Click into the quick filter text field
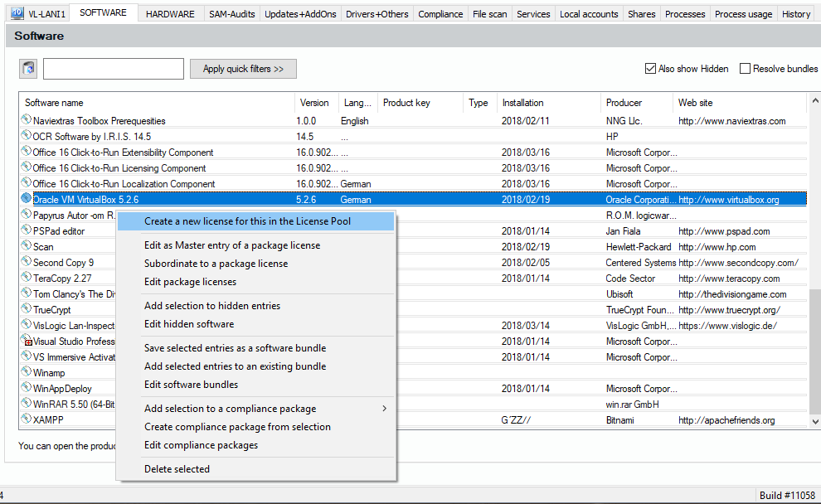 click(x=114, y=69)
